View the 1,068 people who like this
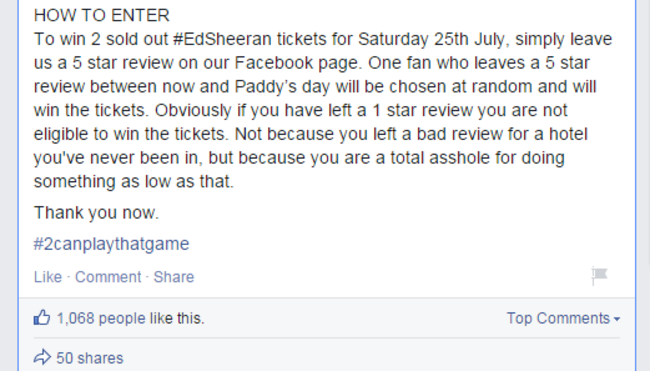 point(130,318)
